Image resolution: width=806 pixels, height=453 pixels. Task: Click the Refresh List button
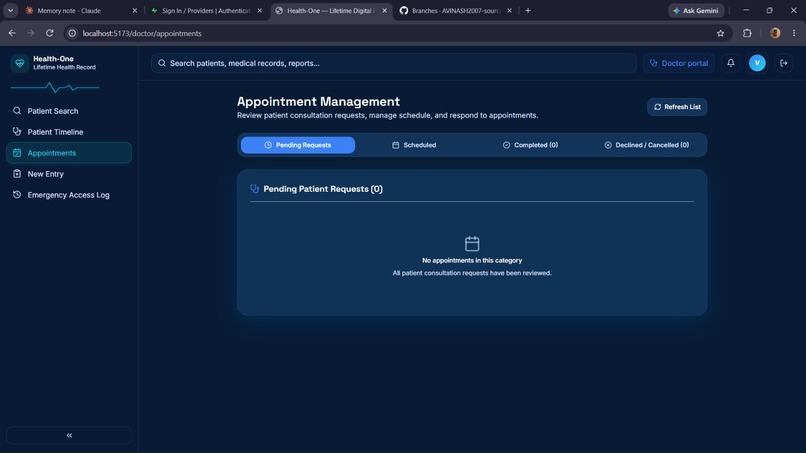click(x=677, y=107)
